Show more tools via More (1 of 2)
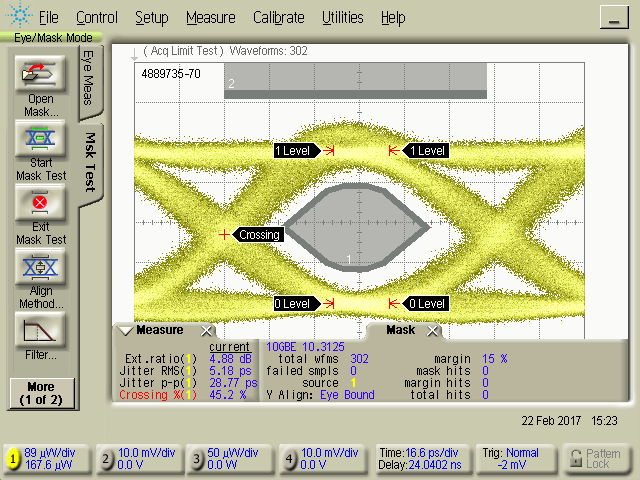640x480 pixels. point(40,392)
